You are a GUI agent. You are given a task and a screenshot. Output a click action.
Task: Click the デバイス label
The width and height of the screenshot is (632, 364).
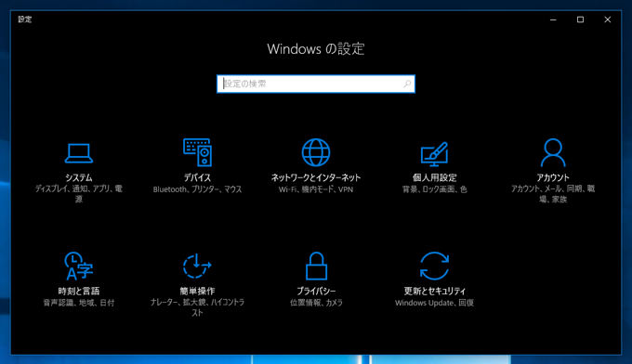(197, 177)
